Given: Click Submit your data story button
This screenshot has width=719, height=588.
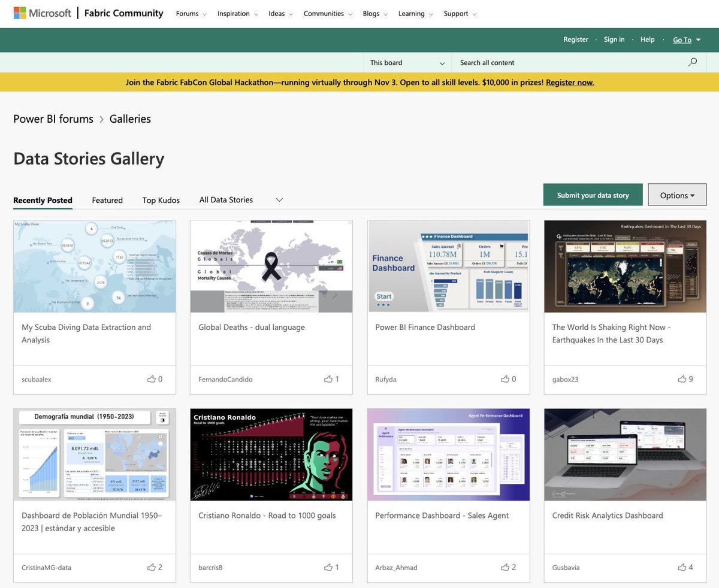Looking at the screenshot, I should [593, 195].
